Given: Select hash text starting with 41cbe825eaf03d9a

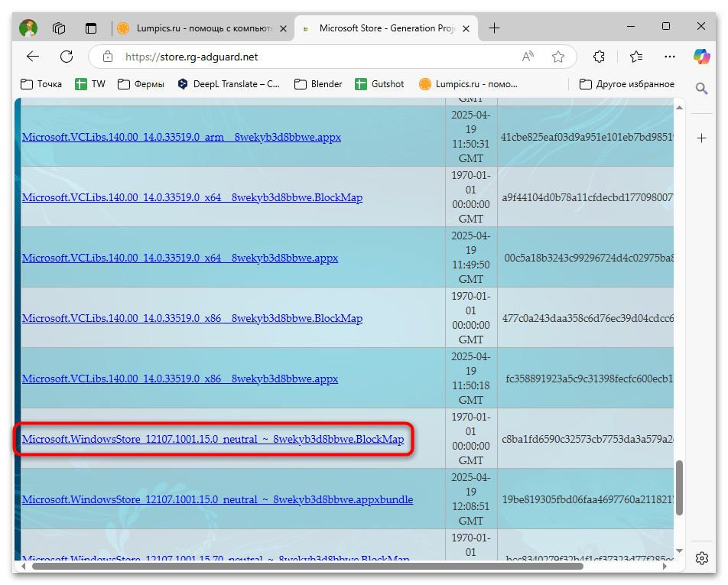Looking at the screenshot, I should click(x=587, y=137).
